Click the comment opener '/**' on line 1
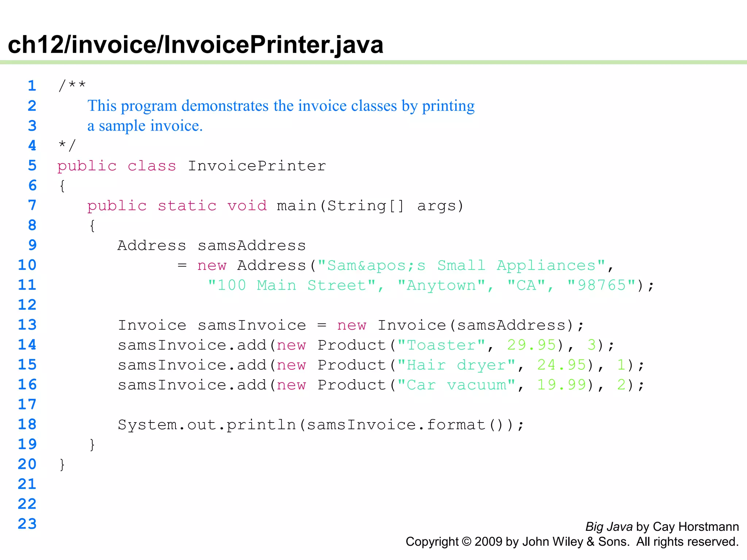The image size is (747, 560). [x=72, y=86]
